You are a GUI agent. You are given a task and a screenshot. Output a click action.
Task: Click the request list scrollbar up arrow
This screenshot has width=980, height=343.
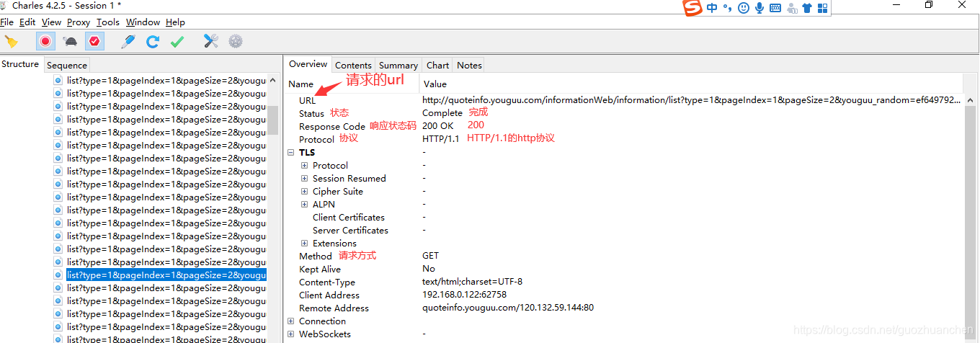coord(273,80)
